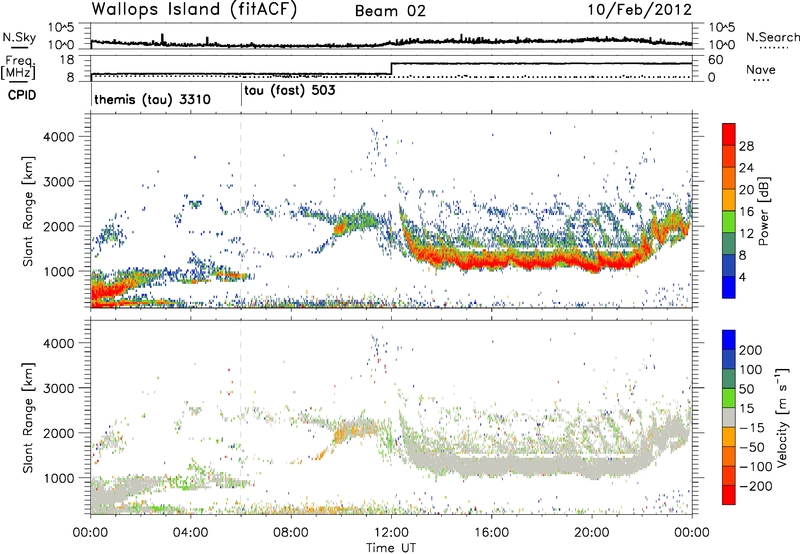Click the '04:00' time tick label
Screen dimensions: 800x554
point(190,533)
